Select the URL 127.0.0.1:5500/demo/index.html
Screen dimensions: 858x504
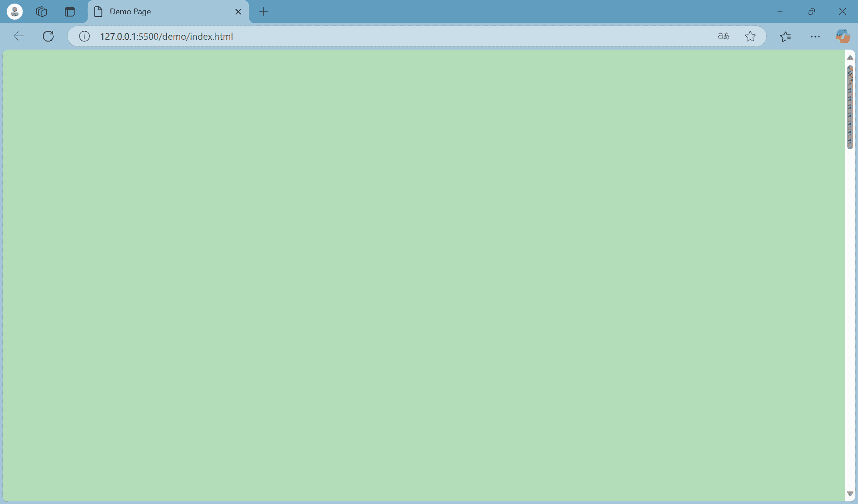point(167,36)
